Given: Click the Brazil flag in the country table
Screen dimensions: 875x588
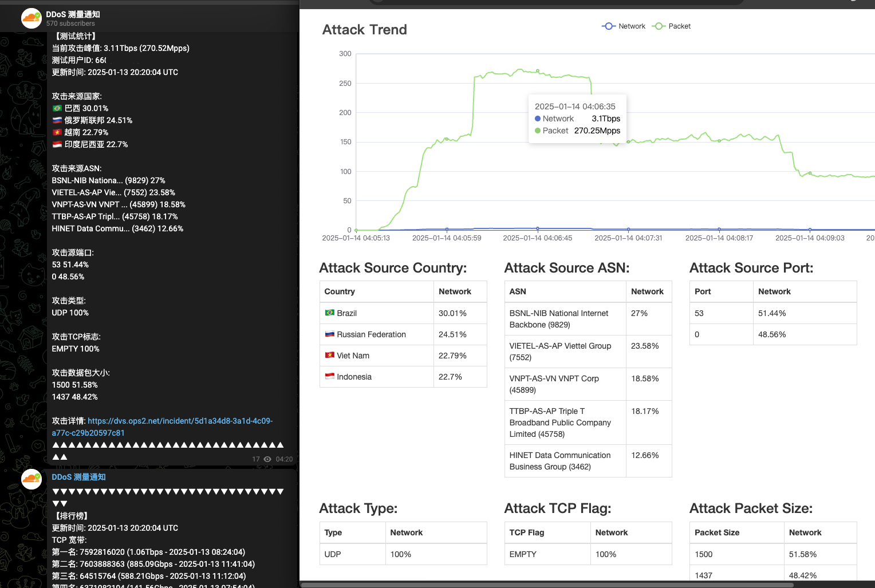Looking at the screenshot, I should 330,313.
